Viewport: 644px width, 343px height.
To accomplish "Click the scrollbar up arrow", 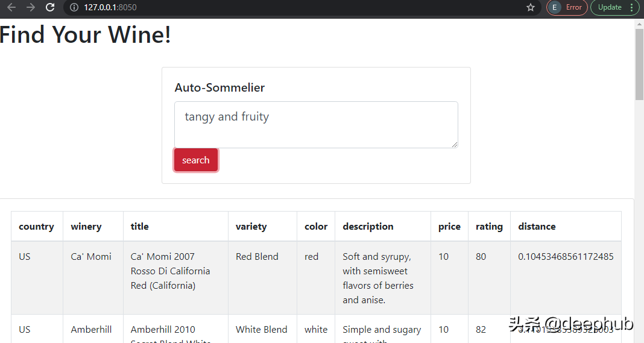I will (x=640, y=24).
